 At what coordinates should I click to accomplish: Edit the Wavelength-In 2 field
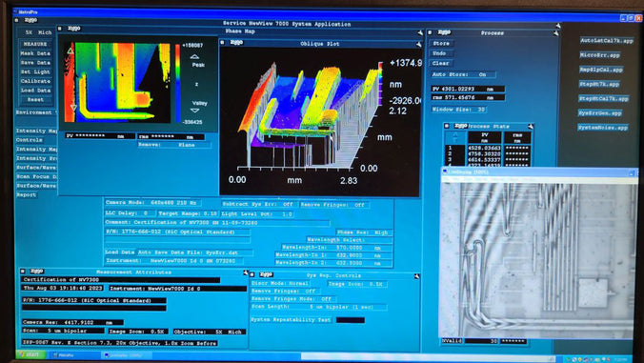coord(333,263)
